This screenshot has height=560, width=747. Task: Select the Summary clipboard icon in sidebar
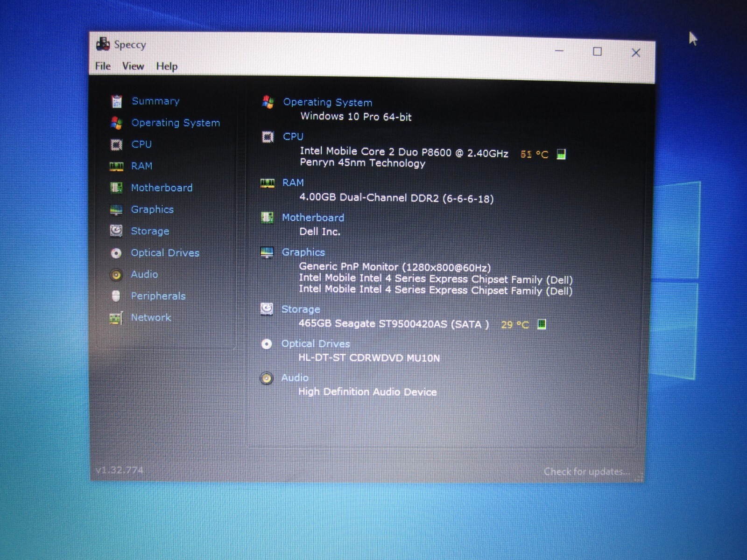pos(116,101)
